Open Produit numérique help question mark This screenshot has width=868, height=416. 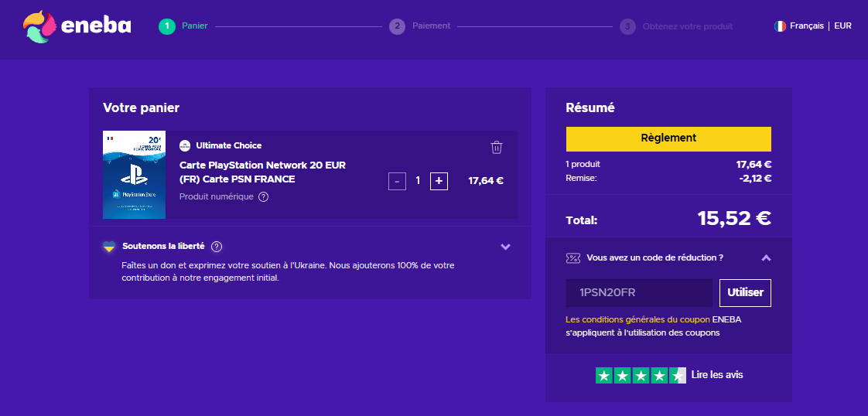(264, 197)
